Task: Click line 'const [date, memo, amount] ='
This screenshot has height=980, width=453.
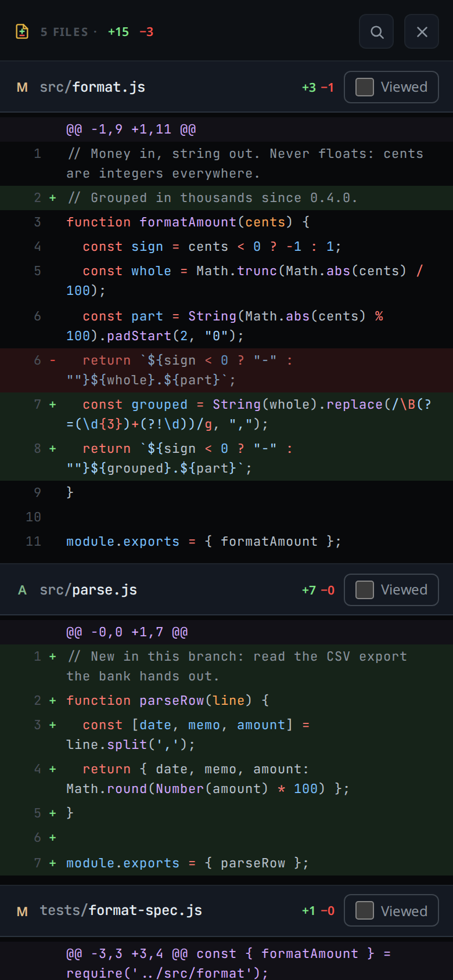Action: (x=227, y=735)
